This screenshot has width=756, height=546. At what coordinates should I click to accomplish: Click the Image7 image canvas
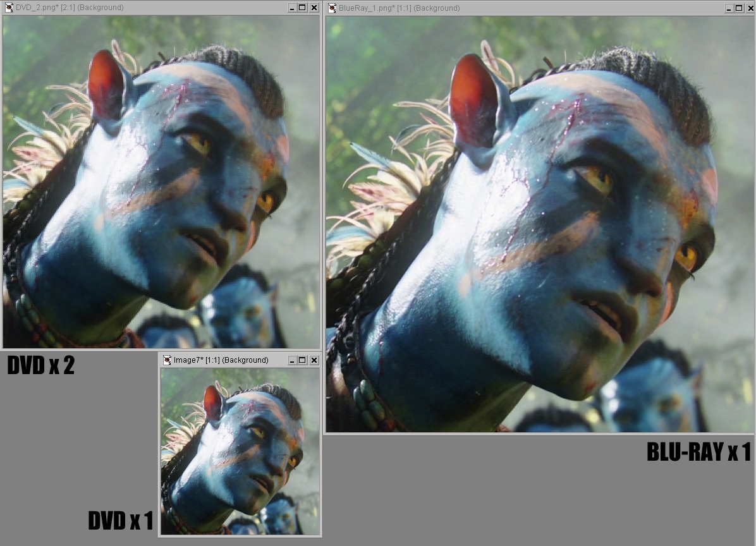click(x=240, y=451)
